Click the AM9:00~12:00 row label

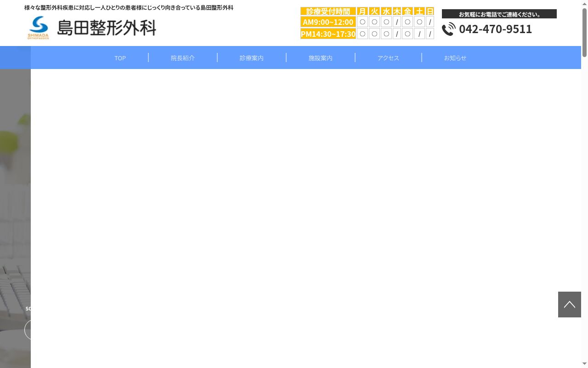pyautogui.click(x=328, y=22)
